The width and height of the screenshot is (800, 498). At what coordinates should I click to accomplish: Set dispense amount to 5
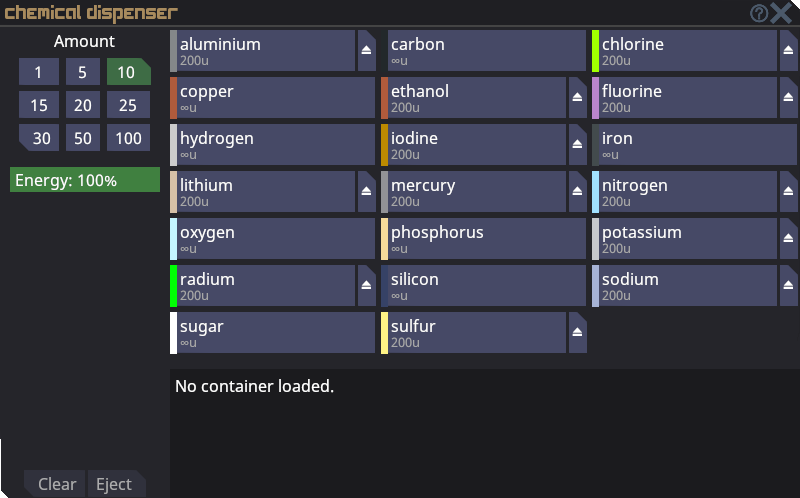coord(82,72)
